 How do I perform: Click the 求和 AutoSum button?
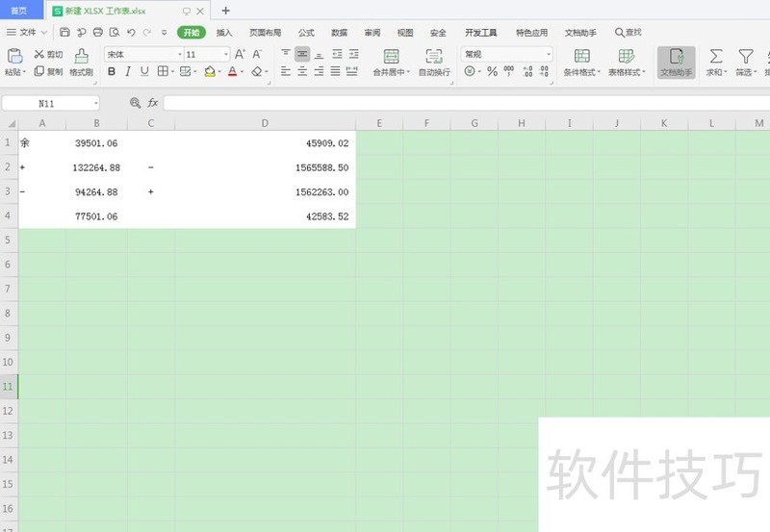pos(716,62)
